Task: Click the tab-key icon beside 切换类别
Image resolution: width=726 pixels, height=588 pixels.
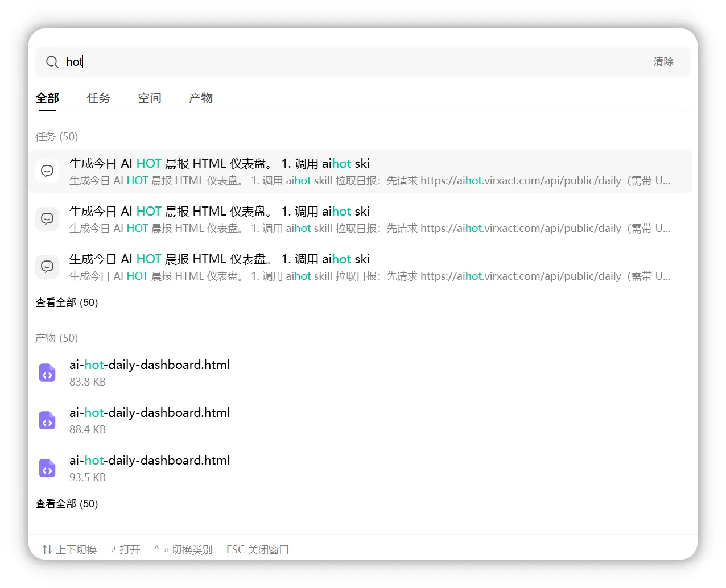Action: [x=161, y=550]
